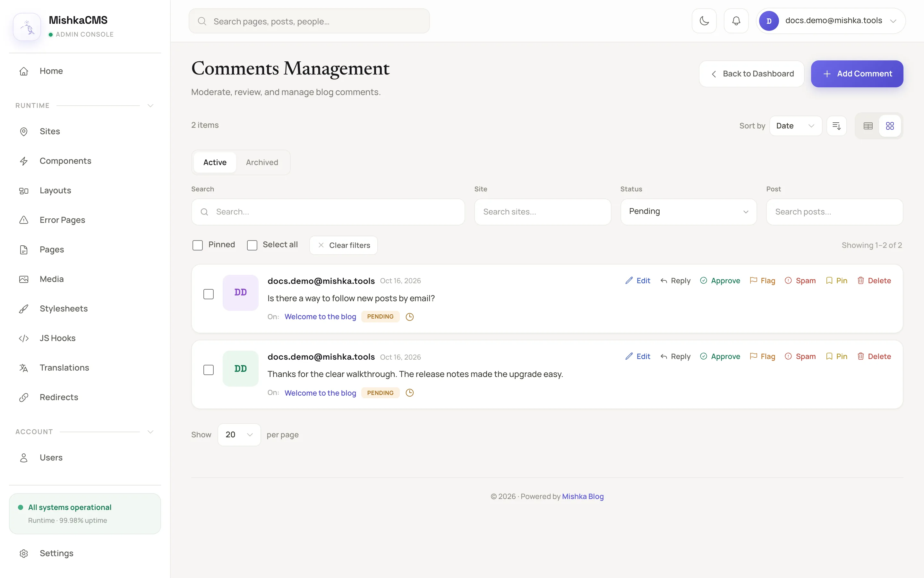Click the Add Comment button
Image resolution: width=924 pixels, height=578 pixels.
pos(857,74)
